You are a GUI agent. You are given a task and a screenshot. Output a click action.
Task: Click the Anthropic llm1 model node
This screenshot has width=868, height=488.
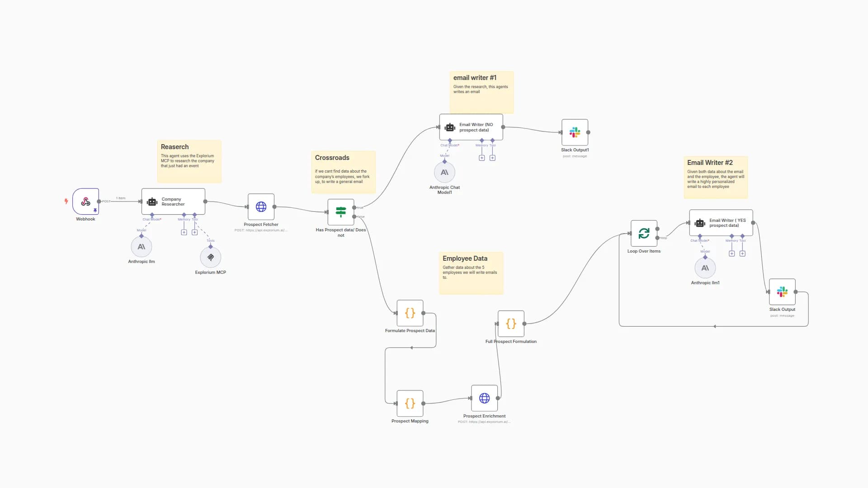coord(705,268)
